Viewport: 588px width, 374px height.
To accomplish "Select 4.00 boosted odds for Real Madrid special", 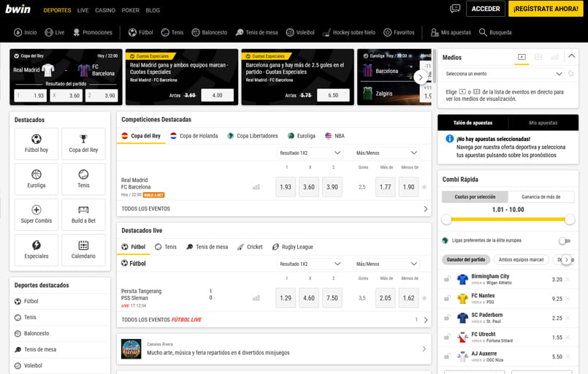I will coord(218,95).
